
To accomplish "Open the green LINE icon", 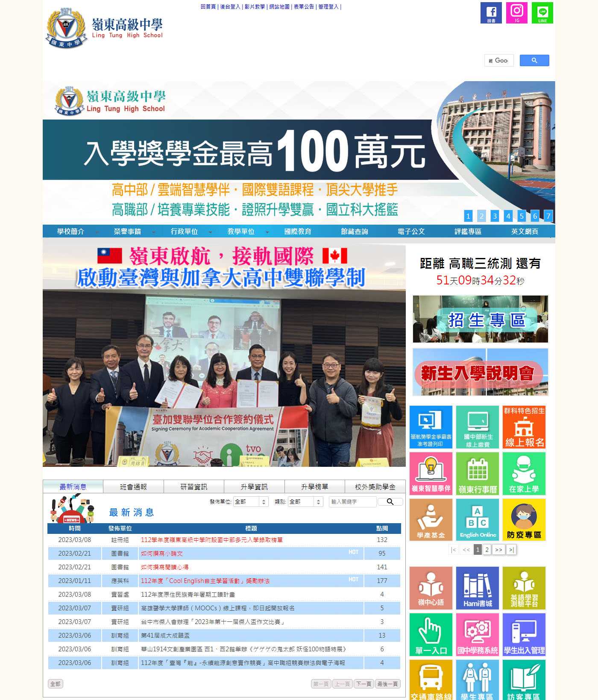I will tap(542, 13).
